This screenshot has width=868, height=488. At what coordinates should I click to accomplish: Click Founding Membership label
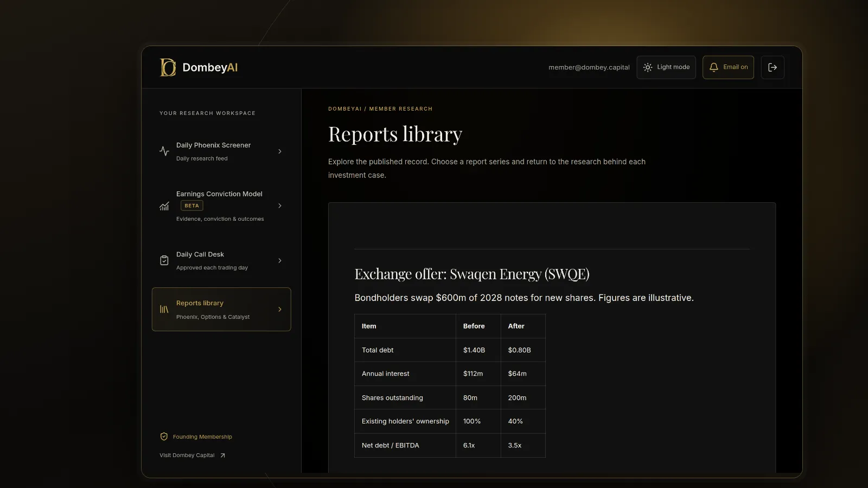(202, 436)
